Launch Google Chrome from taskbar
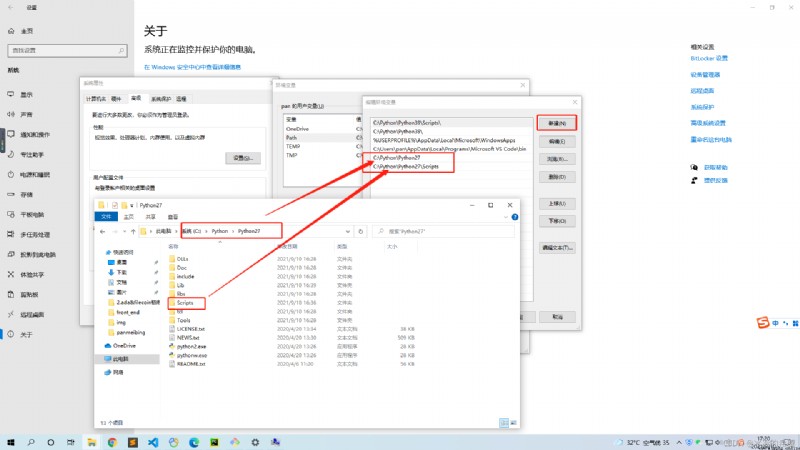This screenshot has width=800, height=450. pos(112,442)
